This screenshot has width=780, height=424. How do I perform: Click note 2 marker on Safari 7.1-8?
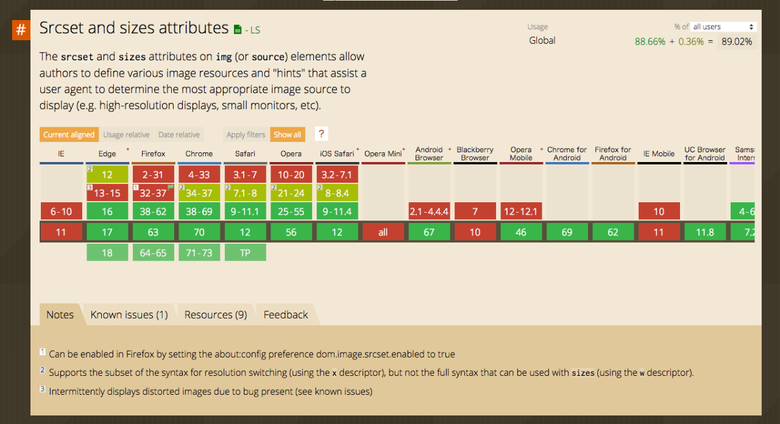click(x=228, y=187)
